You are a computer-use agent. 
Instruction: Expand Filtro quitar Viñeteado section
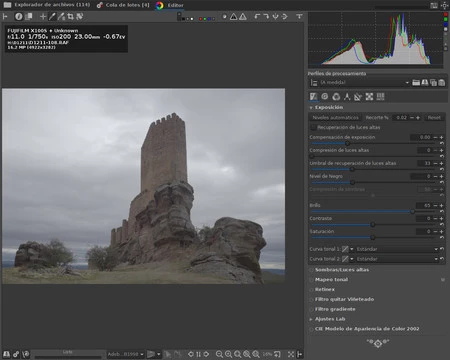pos(344,299)
